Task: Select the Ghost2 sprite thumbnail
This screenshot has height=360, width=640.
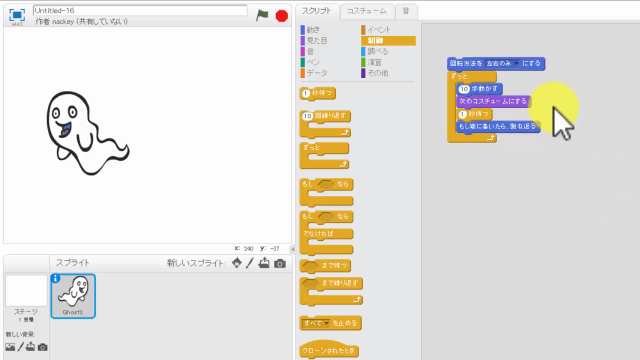Action: 73,296
